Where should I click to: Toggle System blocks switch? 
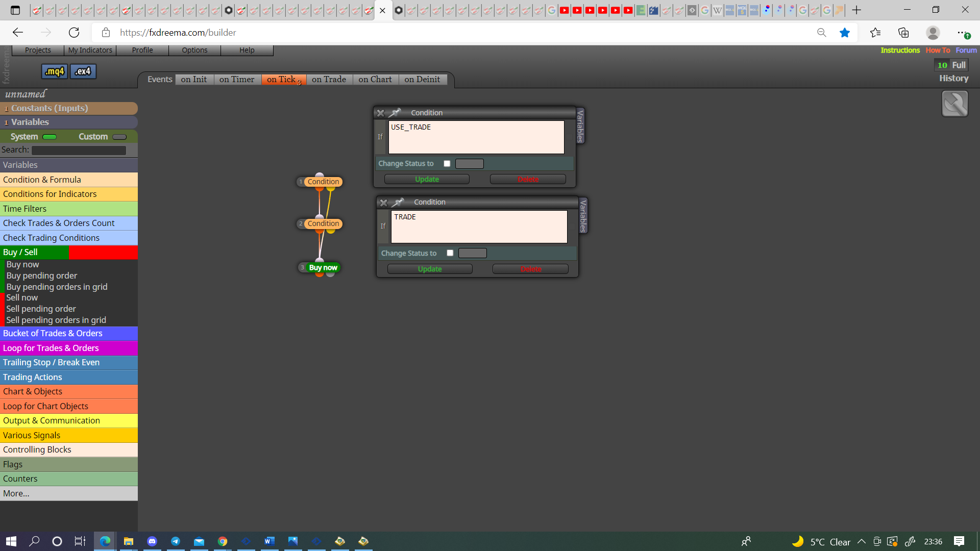click(x=50, y=137)
